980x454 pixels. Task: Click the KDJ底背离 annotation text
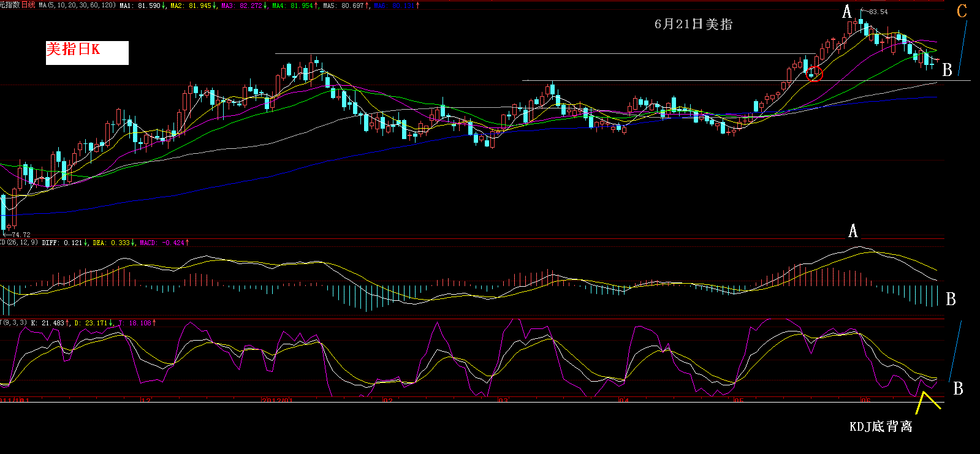(x=881, y=426)
